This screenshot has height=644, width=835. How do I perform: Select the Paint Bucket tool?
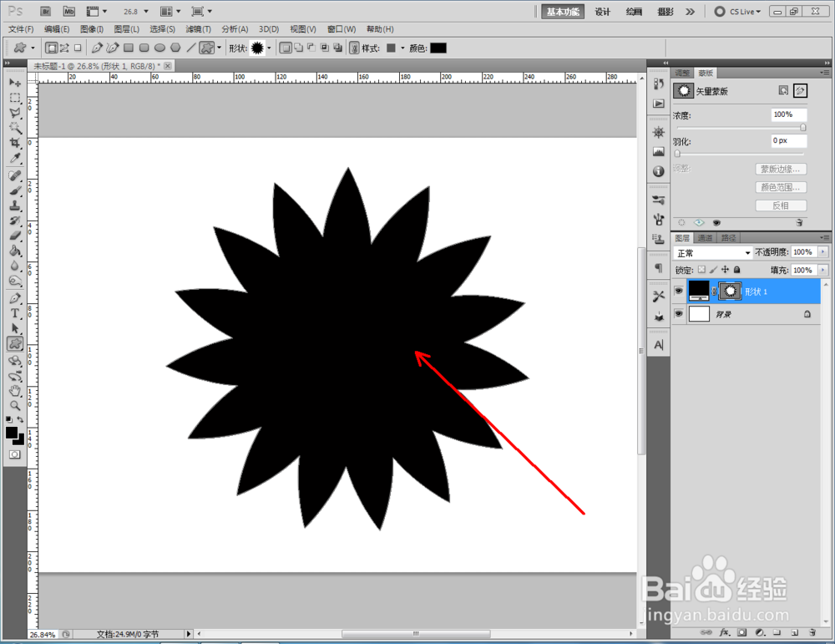click(x=15, y=251)
